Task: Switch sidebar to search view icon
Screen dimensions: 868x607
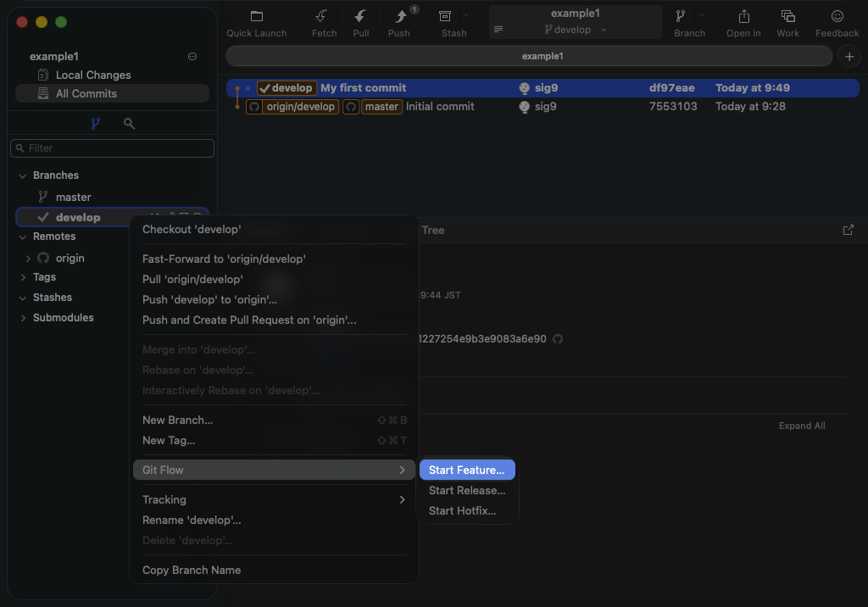Action: pos(129,124)
